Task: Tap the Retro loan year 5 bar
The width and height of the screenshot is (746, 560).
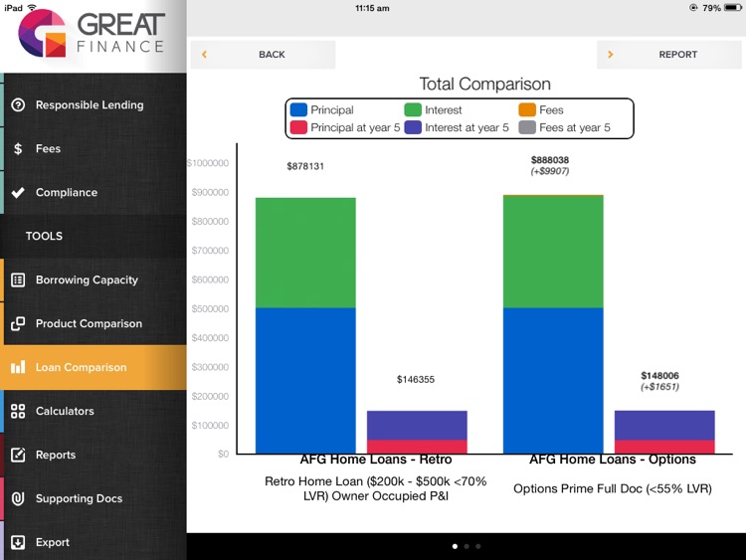Action: pyautogui.click(x=417, y=432)
